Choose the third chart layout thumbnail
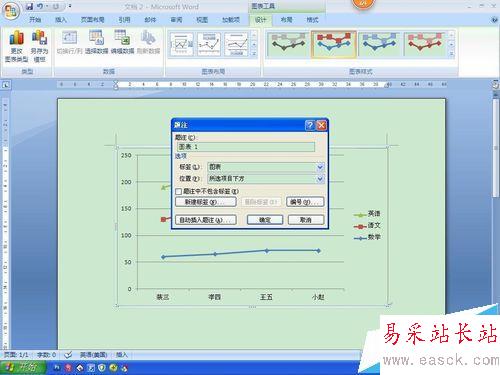Image resolution: width=500 pixels, height=375 pixels. [236, 44]
